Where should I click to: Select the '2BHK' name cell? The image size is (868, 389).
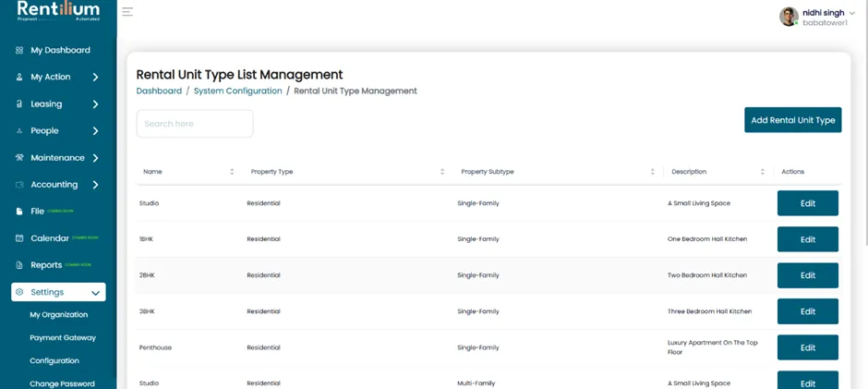click(147, 275)
